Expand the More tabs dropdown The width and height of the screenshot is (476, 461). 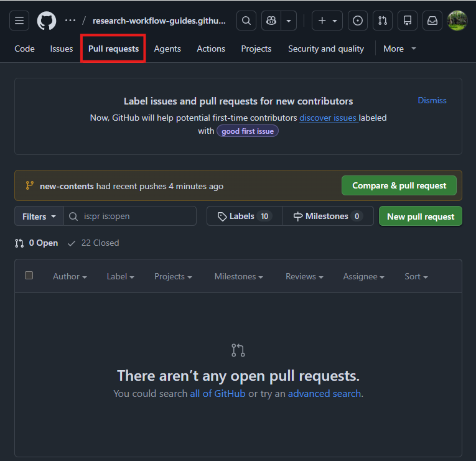click(399, 49)
